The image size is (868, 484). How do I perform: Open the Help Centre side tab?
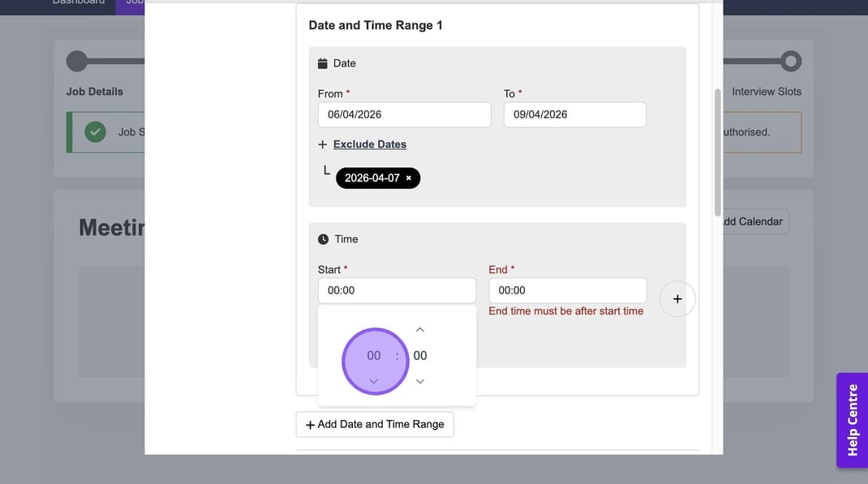pyautogui.click(x=852, y=420)
